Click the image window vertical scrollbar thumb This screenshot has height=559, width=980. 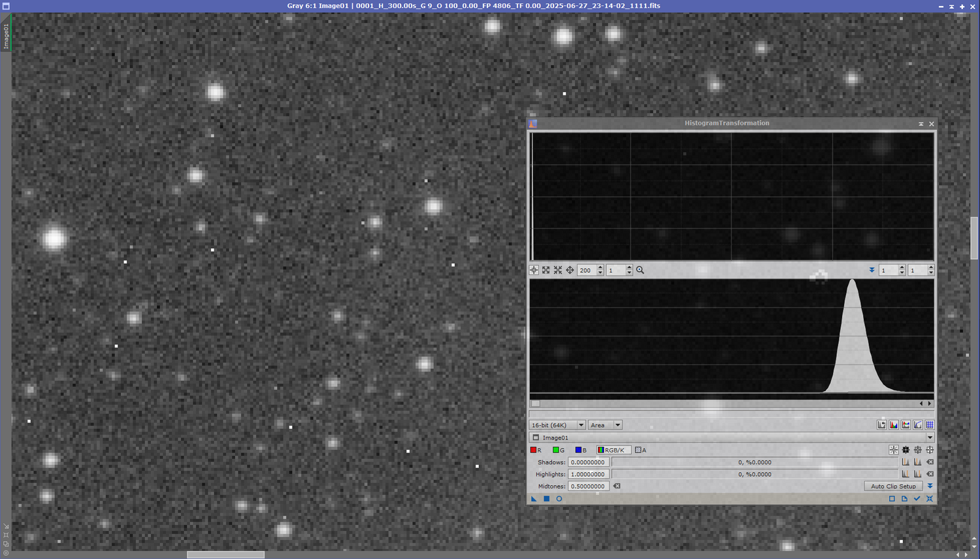click(974, 238)
